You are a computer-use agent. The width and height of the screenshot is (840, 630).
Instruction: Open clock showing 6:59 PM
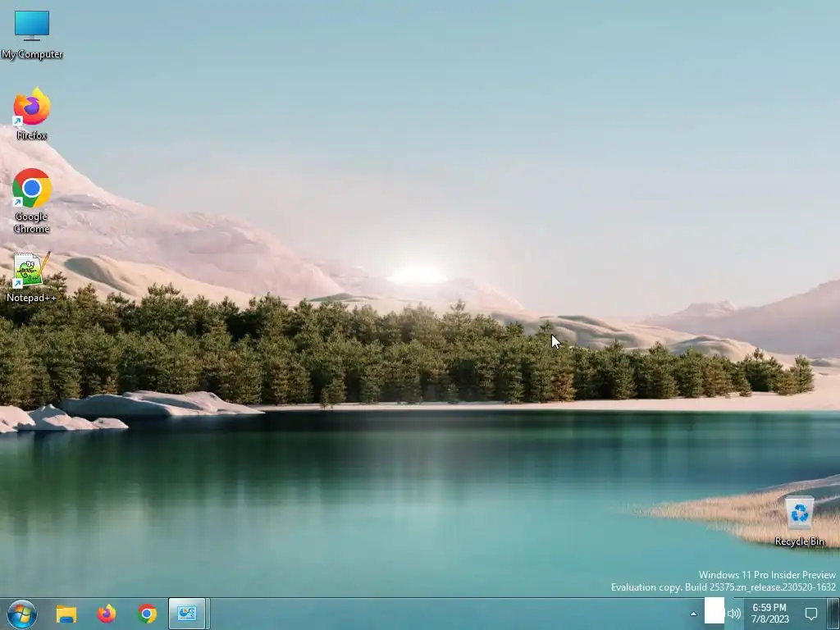pyautogui.click(x=769, y=614)
